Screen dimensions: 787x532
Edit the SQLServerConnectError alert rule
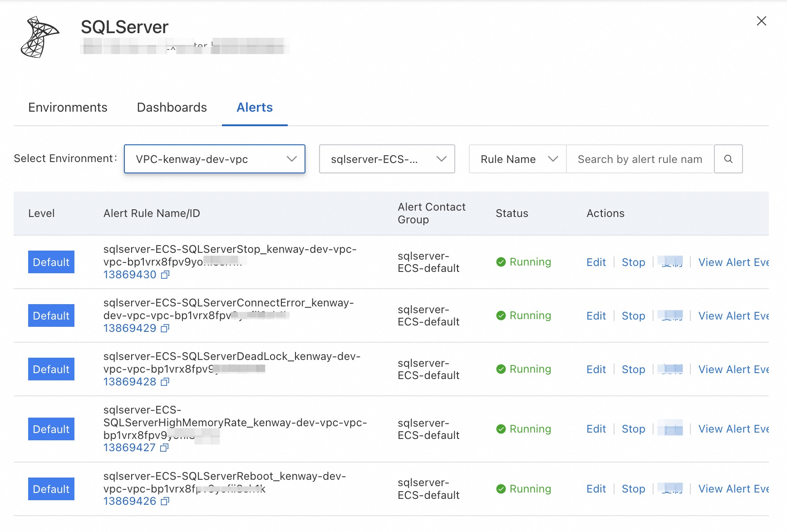(596, 316)
